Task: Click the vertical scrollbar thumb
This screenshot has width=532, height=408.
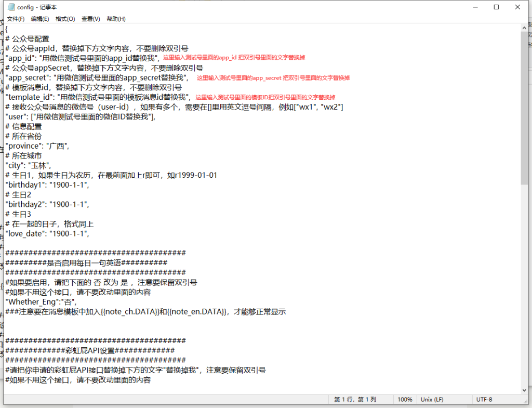Action: click(525, 107)
